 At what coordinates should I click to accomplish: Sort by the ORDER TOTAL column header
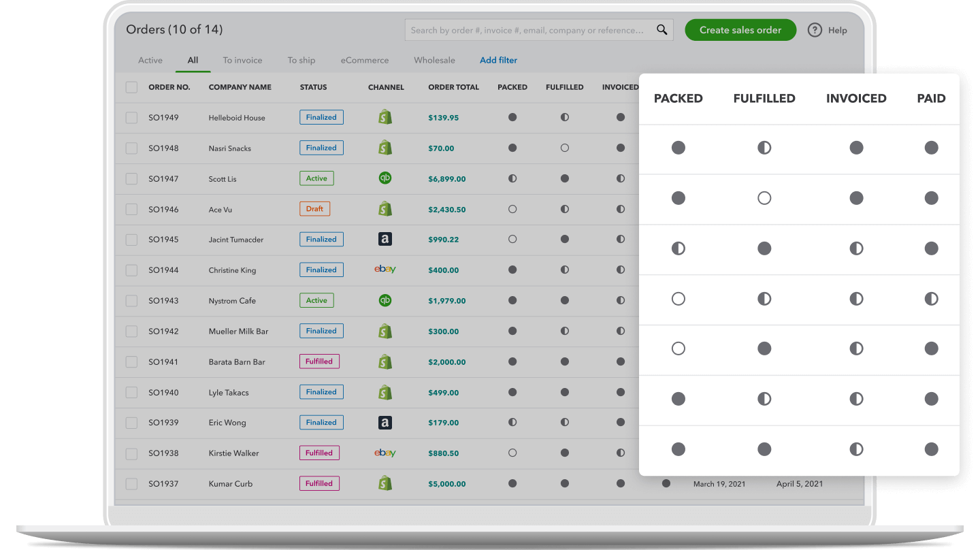pyautogui.click(x=454, y=87)
